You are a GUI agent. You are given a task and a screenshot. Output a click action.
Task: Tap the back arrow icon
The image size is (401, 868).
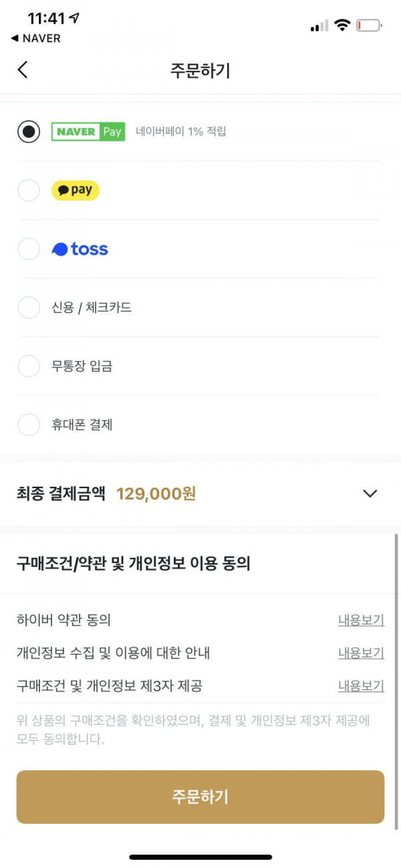pos(23,70)
